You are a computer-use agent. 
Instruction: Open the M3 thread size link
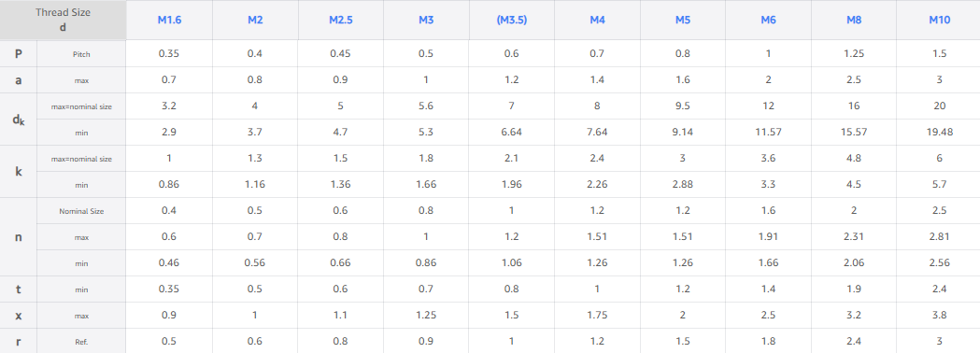[426, 20]
